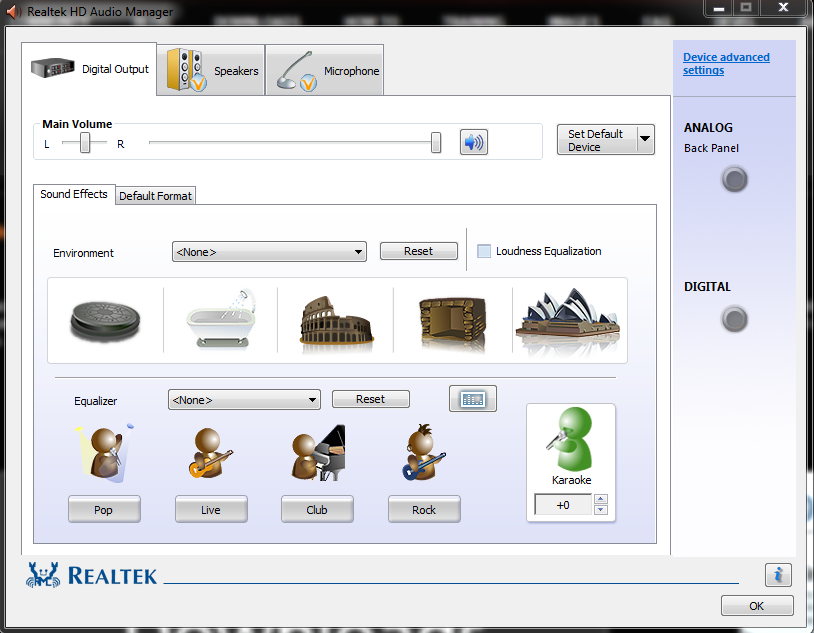Confirm with the OK button
Screen dimensions: 814x633
757,605
